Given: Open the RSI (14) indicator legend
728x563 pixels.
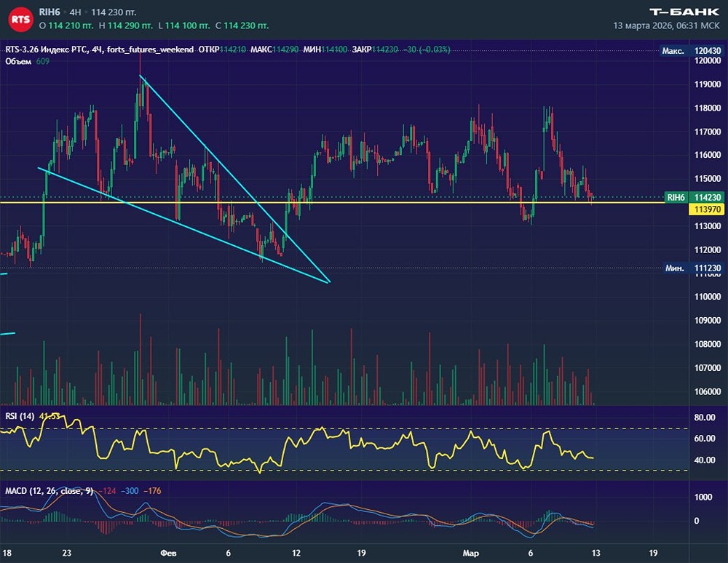Looking at the screenshot, I should (20, 415).
